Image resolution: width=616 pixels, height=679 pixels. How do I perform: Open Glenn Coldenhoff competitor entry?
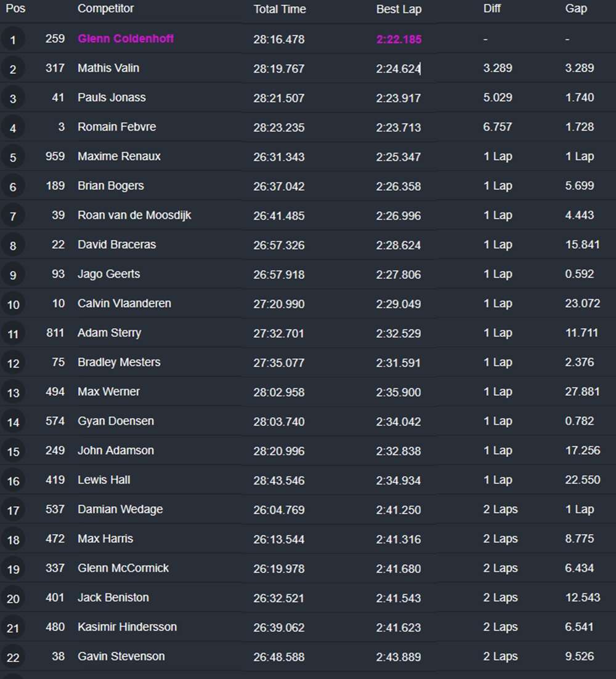tap(126, 39)
